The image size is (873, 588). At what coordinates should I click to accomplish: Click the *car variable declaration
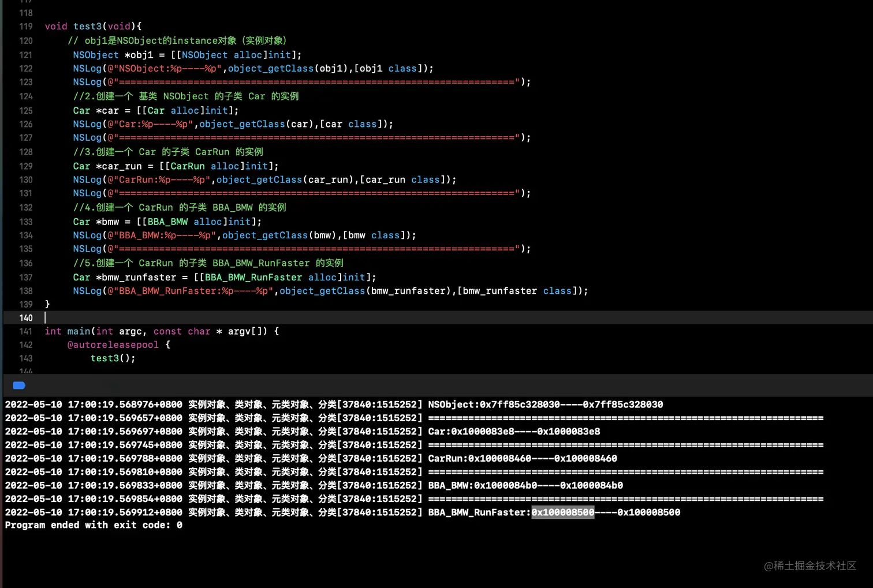[x=107, y=111]
